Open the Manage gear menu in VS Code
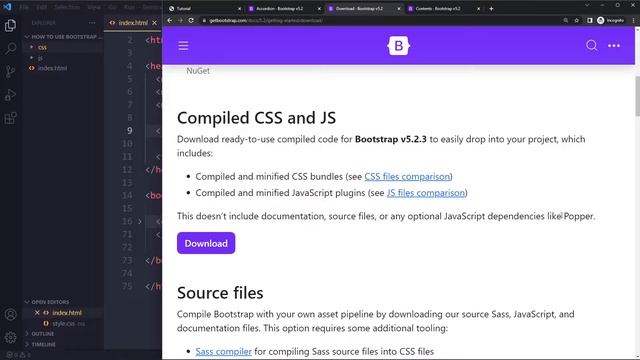This screenshot has width=640, height=360. (x=10, y=338)
